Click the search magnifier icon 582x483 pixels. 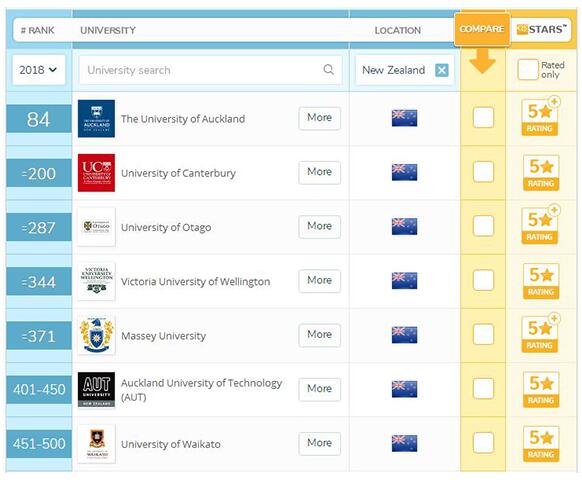coord(328,69)
